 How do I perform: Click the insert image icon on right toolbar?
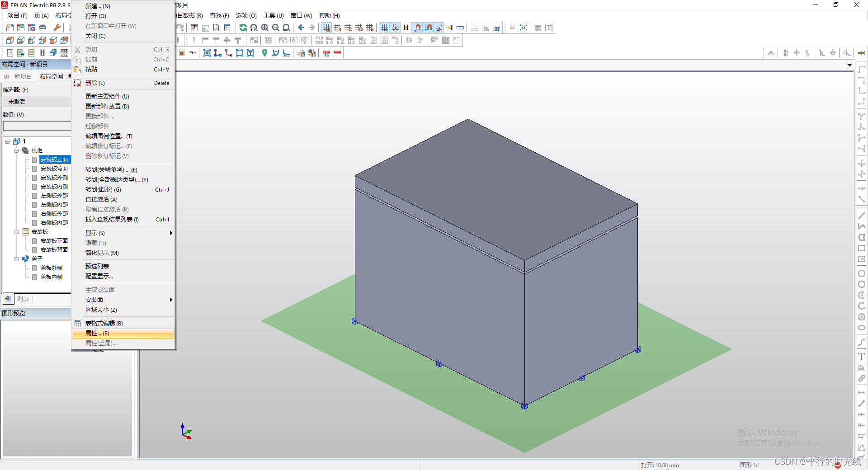(862, 367)
